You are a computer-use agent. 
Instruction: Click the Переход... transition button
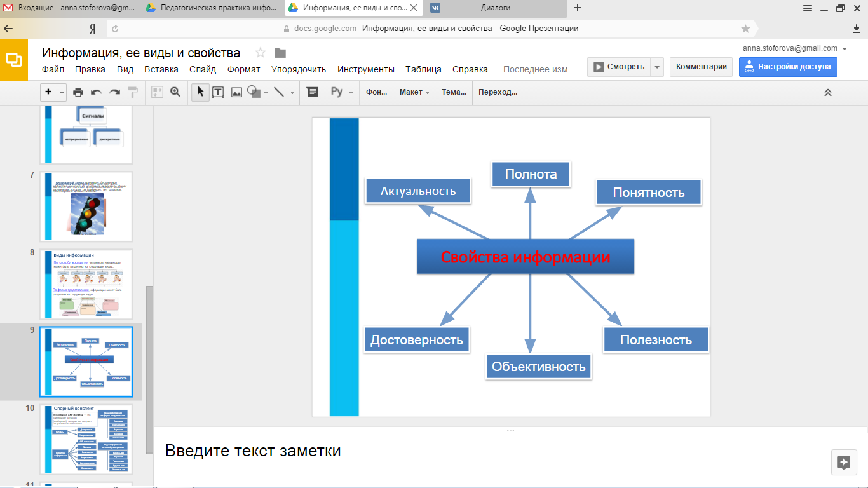click(x=498, y=92)
